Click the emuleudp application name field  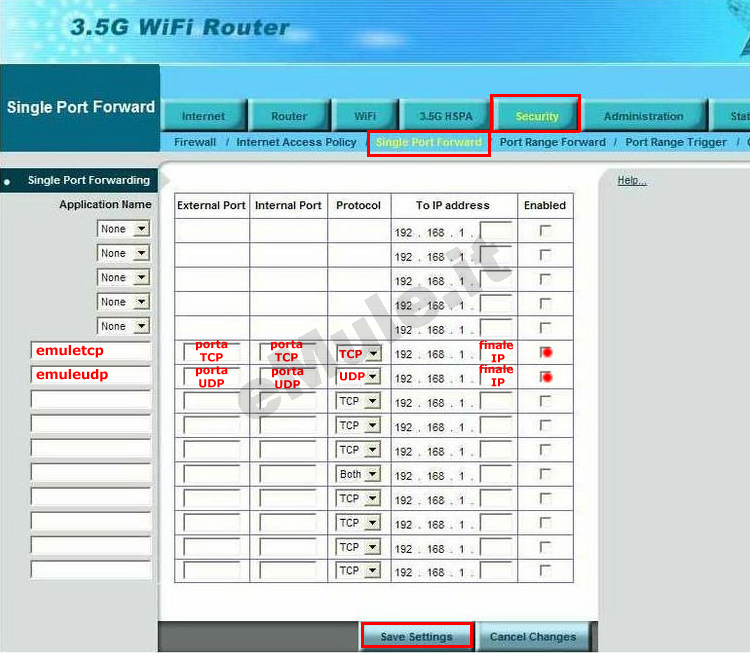coord(91,375)
